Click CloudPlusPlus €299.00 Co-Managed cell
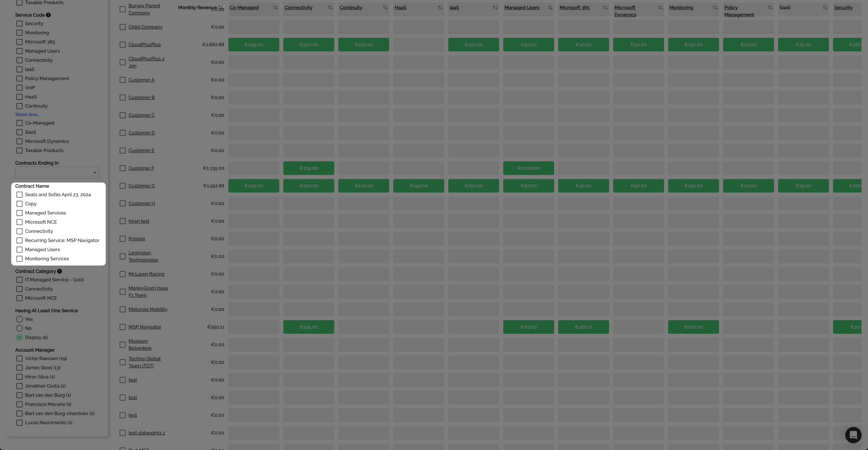The image size is (868, 450). (254, 44)
